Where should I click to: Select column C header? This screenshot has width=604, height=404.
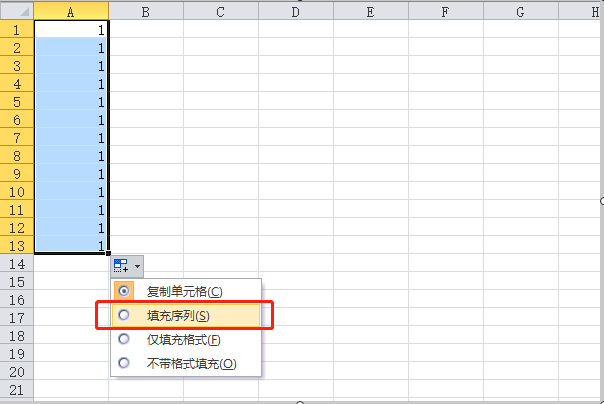point(221,12)
